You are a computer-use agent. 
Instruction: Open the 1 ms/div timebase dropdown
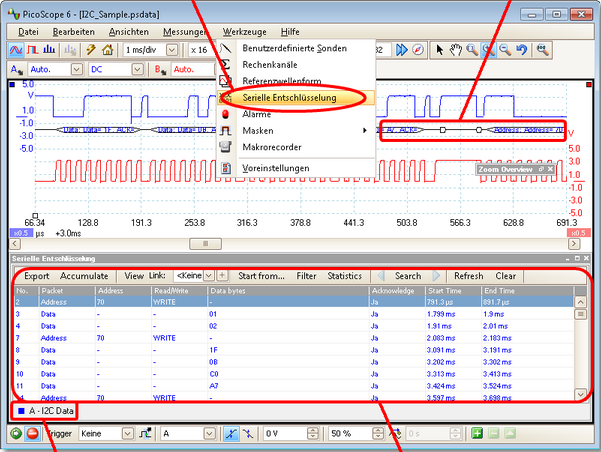click(x=172, y=50)
